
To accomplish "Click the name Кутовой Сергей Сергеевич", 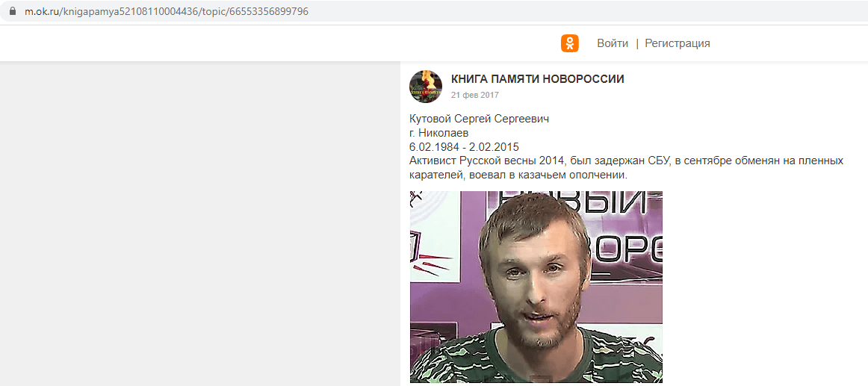I will tap(479, 119).
